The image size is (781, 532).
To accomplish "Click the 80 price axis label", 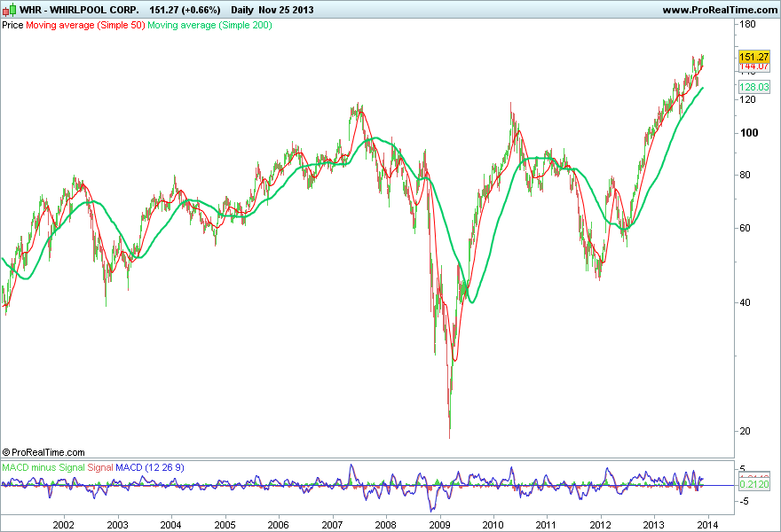I will tap(745, 175).
